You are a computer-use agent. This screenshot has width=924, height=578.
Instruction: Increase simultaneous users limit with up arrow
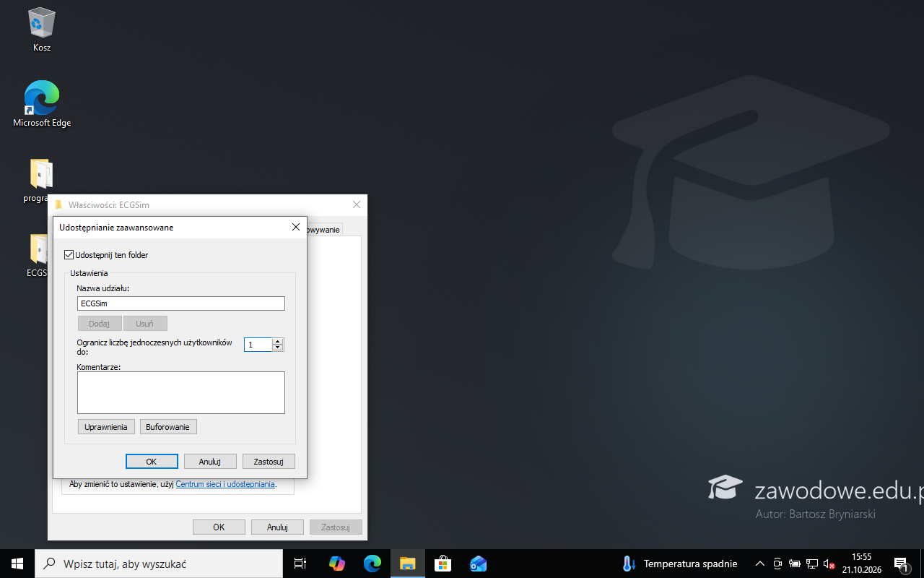tap(278, 341)
